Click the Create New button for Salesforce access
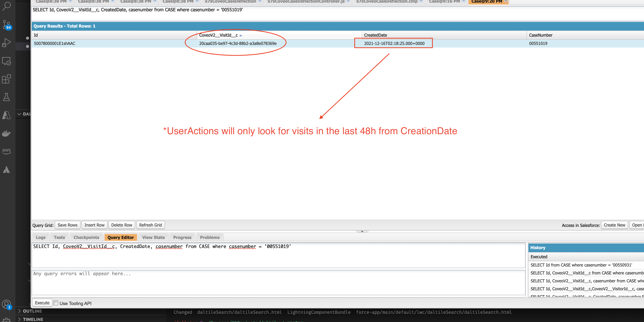This screenshot has height=322, width=644. click(x=614, y=225)
